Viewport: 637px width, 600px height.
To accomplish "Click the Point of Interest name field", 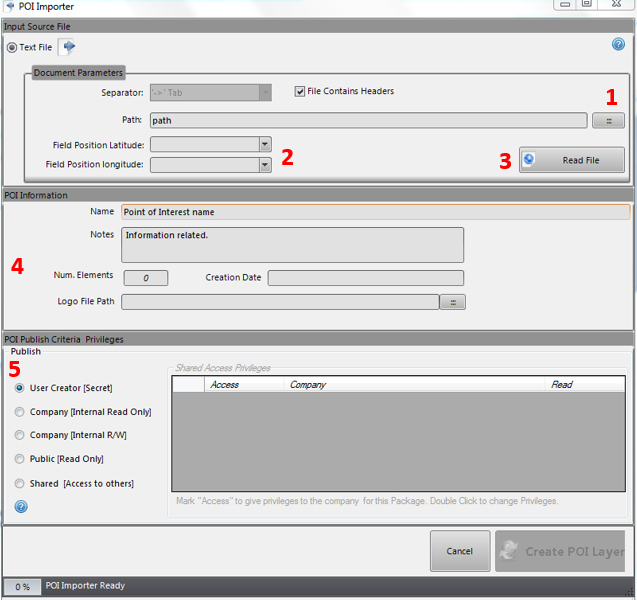I will (x=375, y=212).
